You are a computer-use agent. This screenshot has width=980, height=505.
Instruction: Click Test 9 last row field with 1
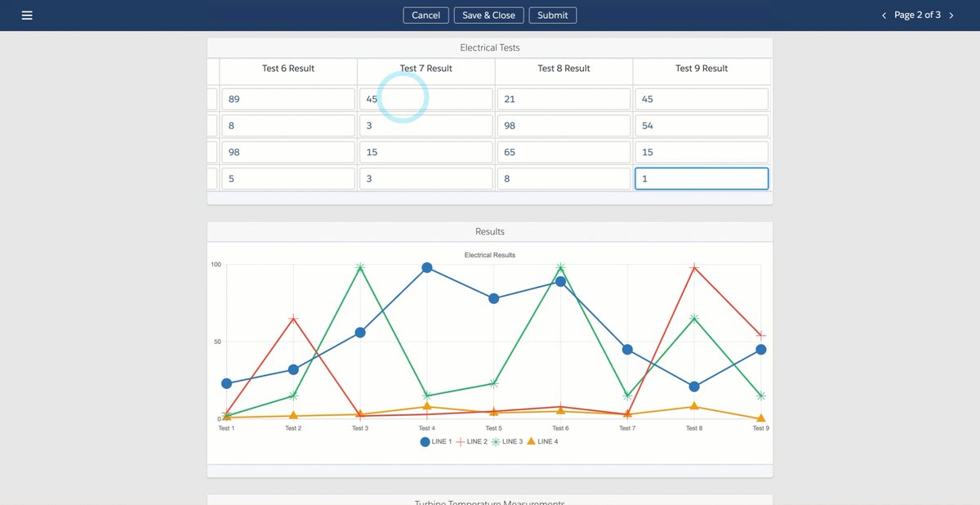pyautogui.click(x=702, y=179)
